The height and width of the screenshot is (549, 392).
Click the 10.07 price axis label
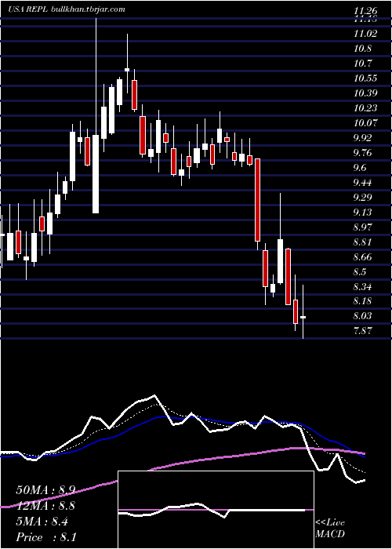pyautogui.click(x=366, y=123)
